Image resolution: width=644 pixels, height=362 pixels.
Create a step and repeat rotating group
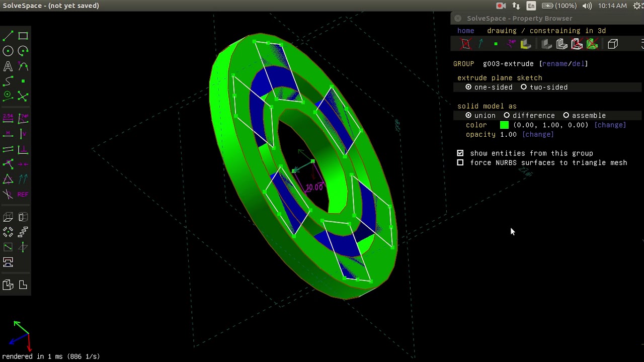[8, 232]
